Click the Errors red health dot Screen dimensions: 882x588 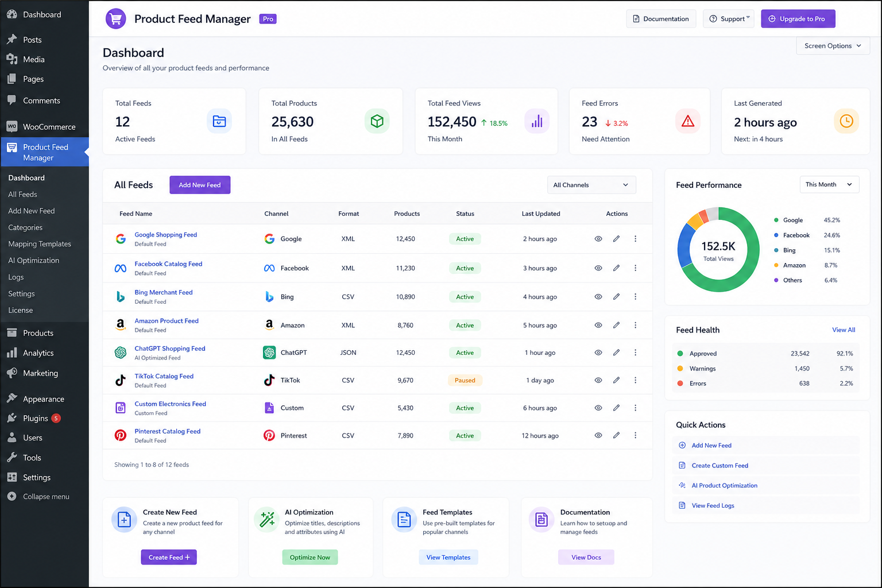point(680,384)
